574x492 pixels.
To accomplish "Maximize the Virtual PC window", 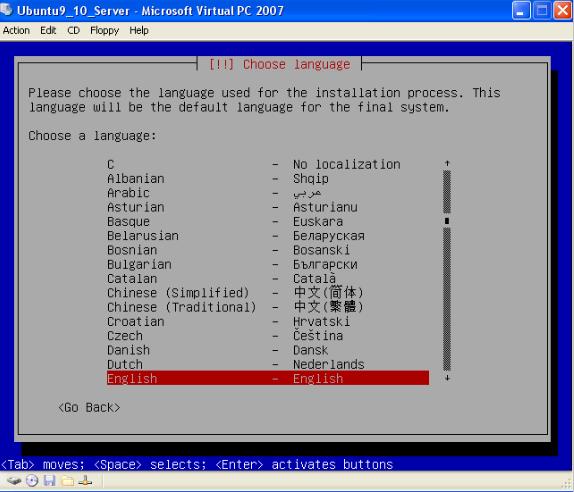I will (x=542, y=11).
